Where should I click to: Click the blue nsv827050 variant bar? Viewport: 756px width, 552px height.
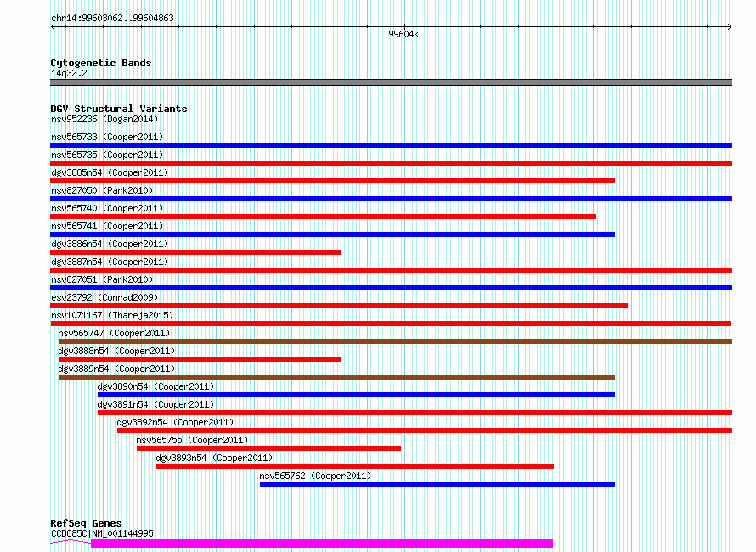tap(391, 199)
